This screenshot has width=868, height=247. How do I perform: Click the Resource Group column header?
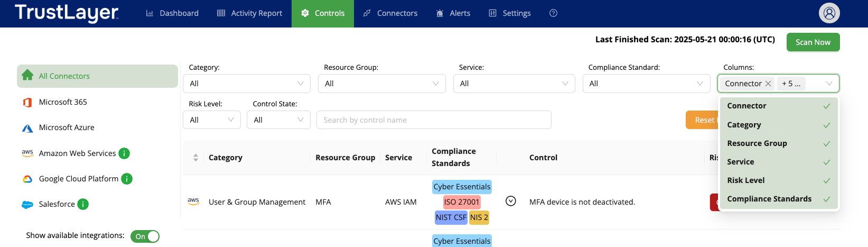click(x=345, y=158)
